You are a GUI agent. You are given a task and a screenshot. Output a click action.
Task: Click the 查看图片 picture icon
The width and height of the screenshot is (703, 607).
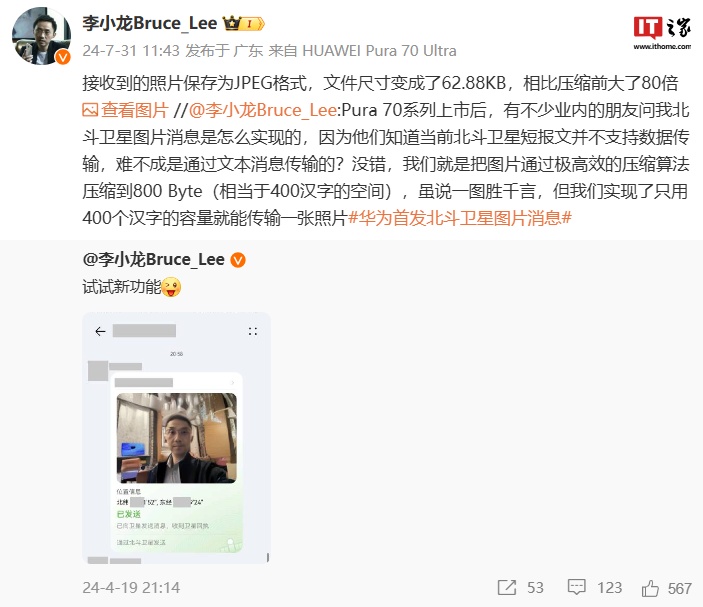point(90,110)
